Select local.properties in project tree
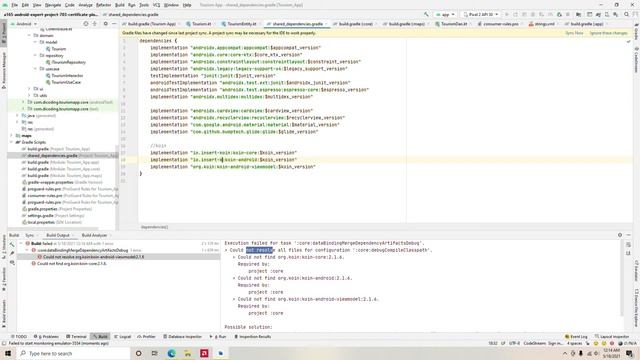This screenshot has height=360, width=640. 52,222
